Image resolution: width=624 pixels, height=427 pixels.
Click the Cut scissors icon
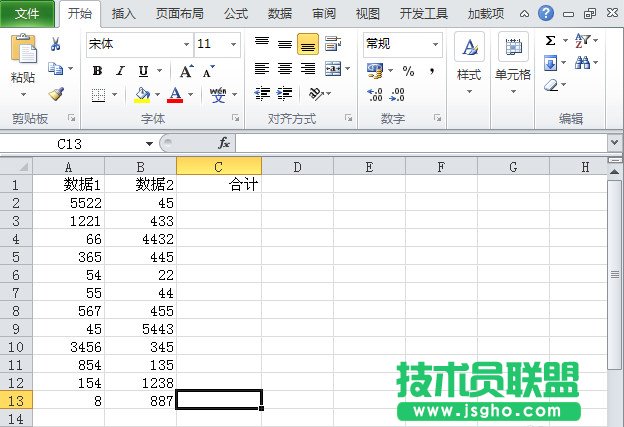click(x=55, y=44)
